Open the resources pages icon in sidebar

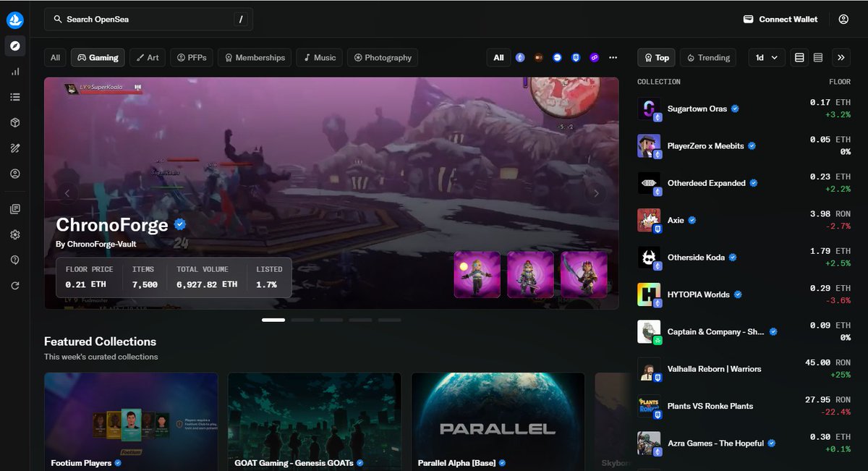tap(15, 209)
